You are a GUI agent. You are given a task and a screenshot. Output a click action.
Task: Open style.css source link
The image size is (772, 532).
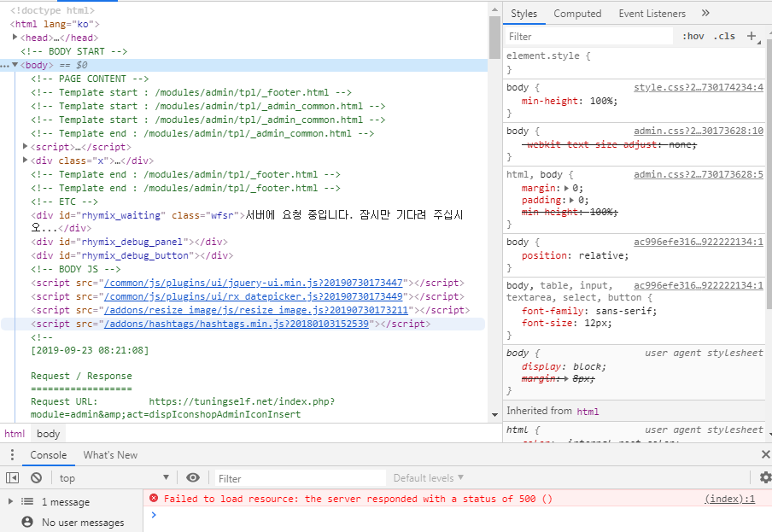699,87
